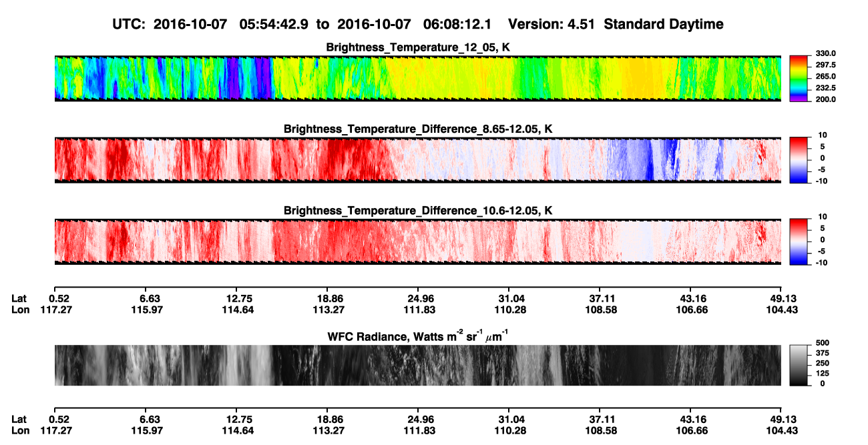Click the '265.0' colorbar label
Screen dimensions: 868x445
(x=826, y=77)
